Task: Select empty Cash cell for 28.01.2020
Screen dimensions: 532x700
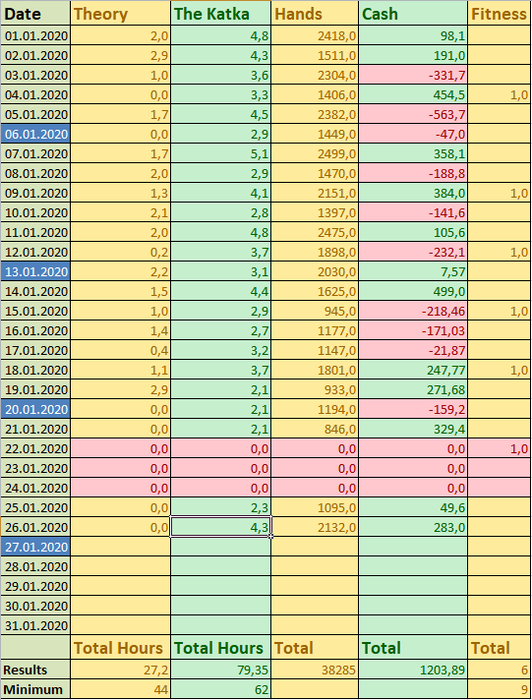Action: click(413, 566)
